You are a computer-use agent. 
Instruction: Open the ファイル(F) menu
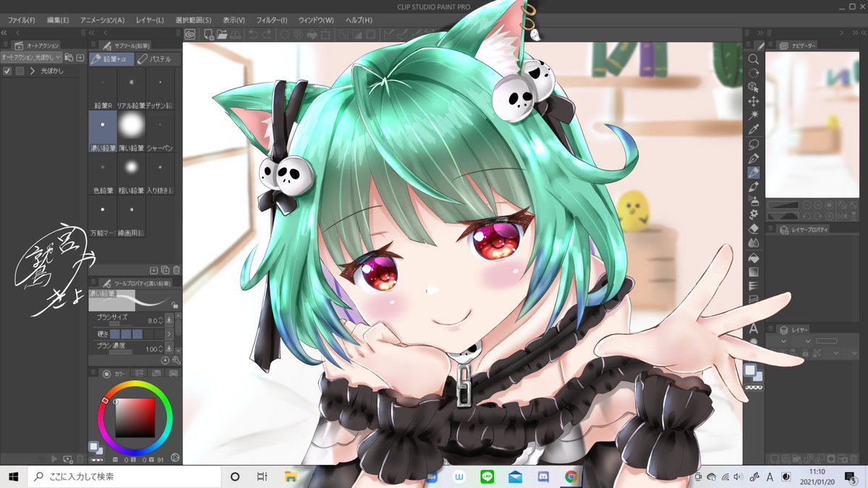[x=22, y=20]
